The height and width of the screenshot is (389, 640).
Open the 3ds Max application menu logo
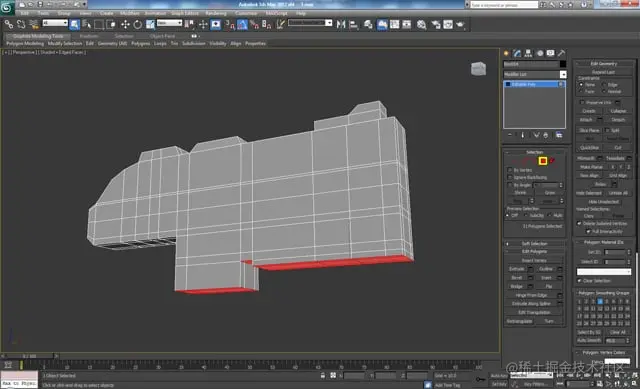coord(7,7)
